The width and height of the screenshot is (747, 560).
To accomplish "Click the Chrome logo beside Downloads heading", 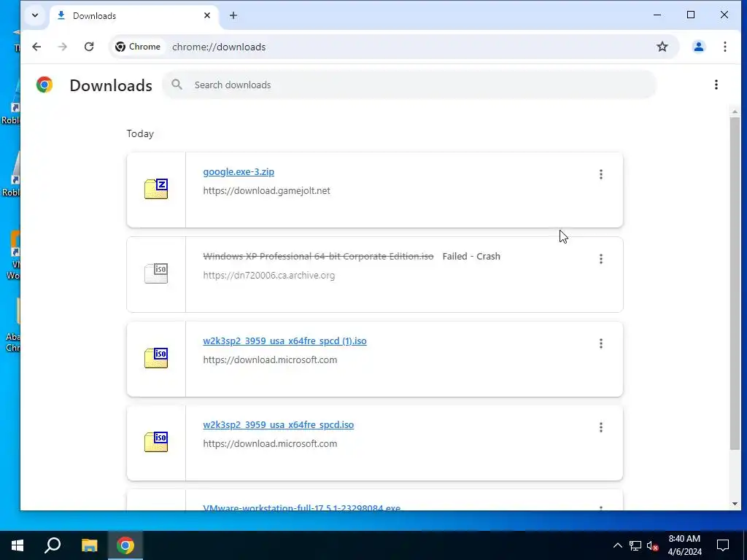I will tap(44, 85).
